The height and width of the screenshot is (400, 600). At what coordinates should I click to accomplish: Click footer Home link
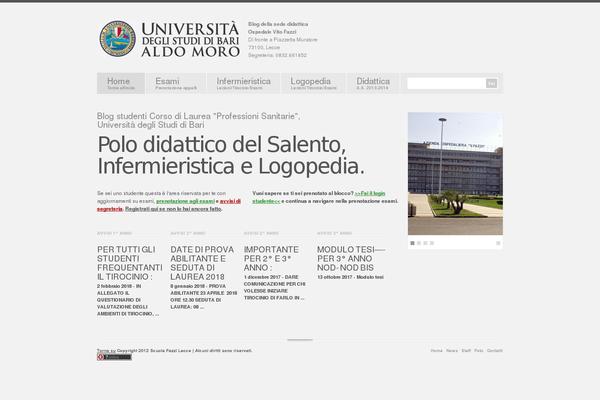point(436,351)
